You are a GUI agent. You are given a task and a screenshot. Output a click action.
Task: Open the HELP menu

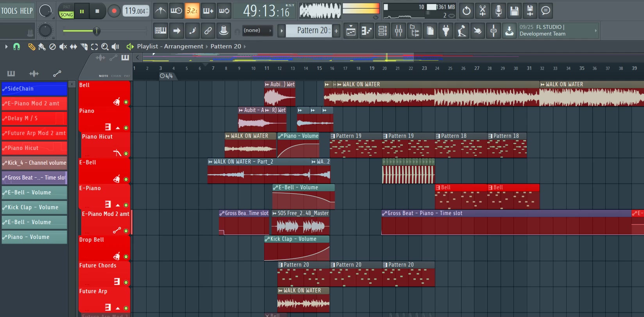tap(26, 11)
